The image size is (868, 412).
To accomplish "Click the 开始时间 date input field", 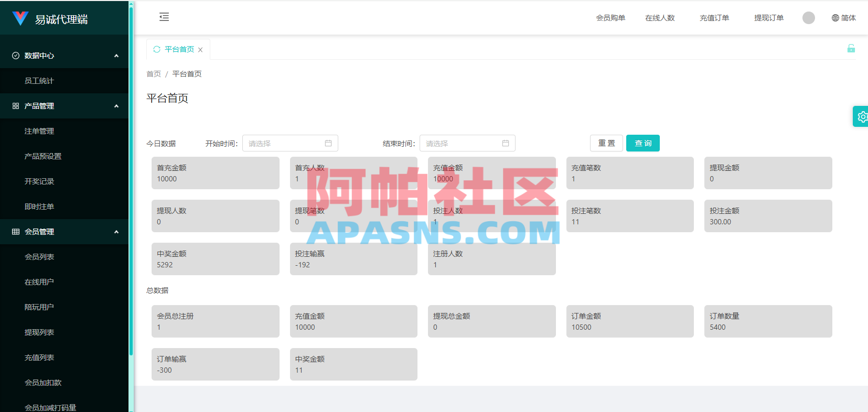I will [290, 143].
